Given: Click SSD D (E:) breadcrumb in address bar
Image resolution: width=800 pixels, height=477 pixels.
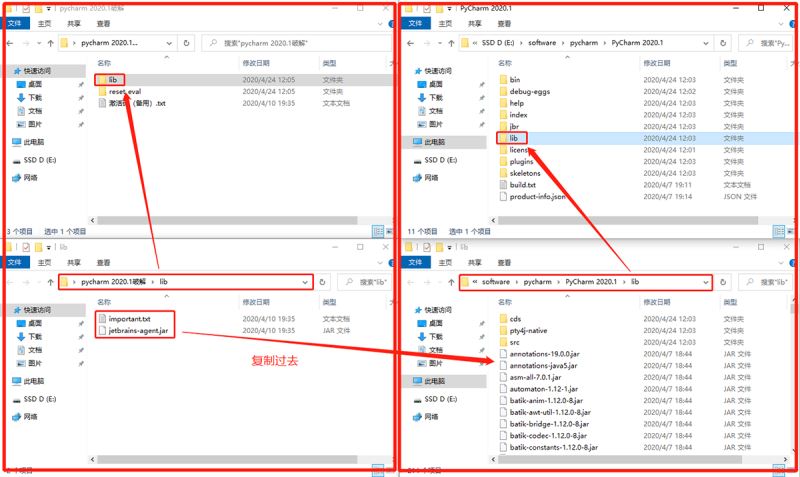Looking at the screenshot, I should point(498,43).
